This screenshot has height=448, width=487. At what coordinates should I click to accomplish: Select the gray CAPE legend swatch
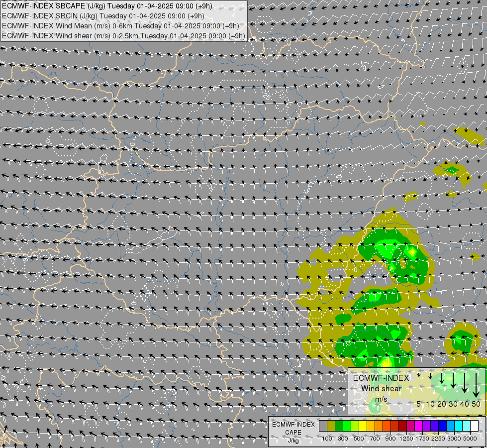pyautogui.click(x=323, y=426)
